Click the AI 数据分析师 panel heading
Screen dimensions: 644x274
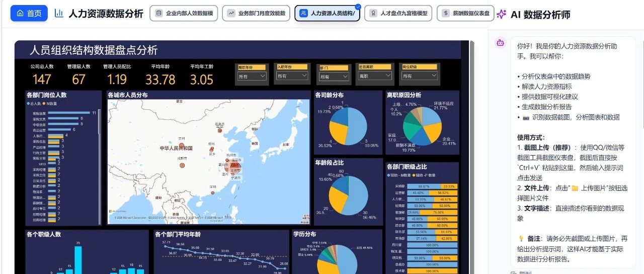(x=540, y=15)
